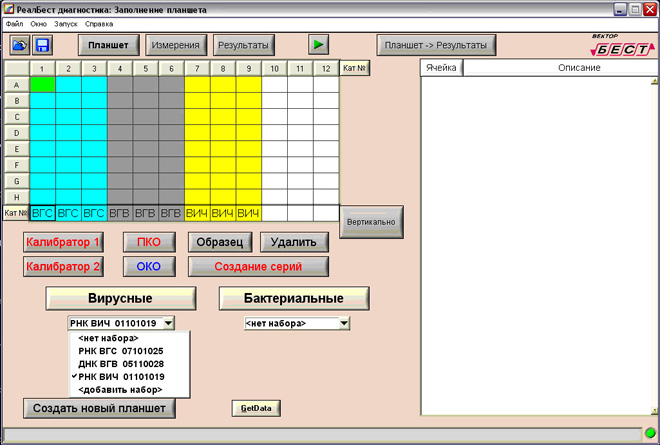660x445 pixels.
Task: Select РНК ВГС 07101025 from the list
Action: pos(130,351)
